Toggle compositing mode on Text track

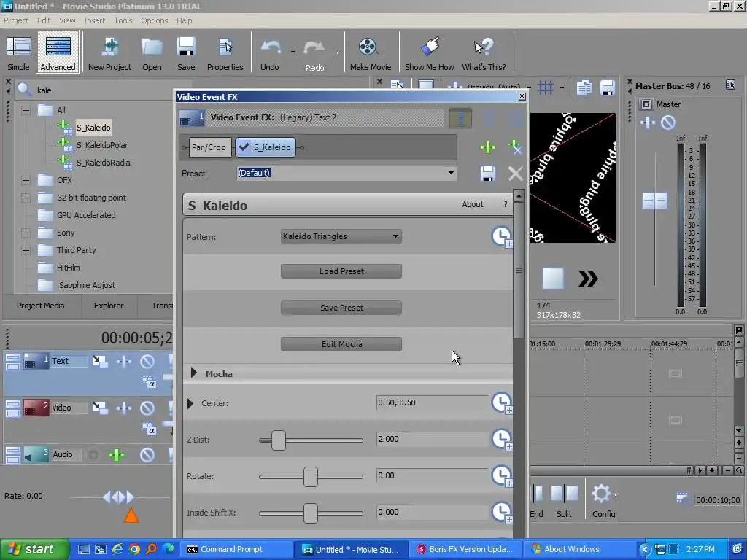coord(149,383)
